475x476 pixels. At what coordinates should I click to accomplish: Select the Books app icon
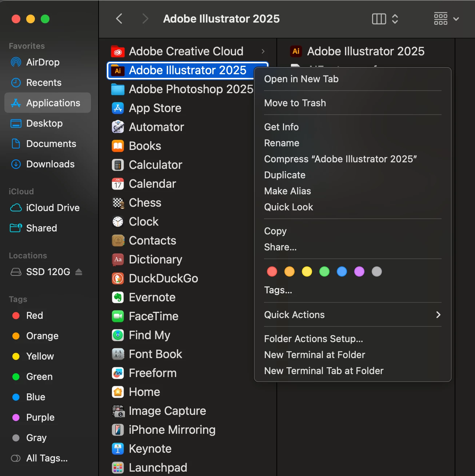click(117, 146)
